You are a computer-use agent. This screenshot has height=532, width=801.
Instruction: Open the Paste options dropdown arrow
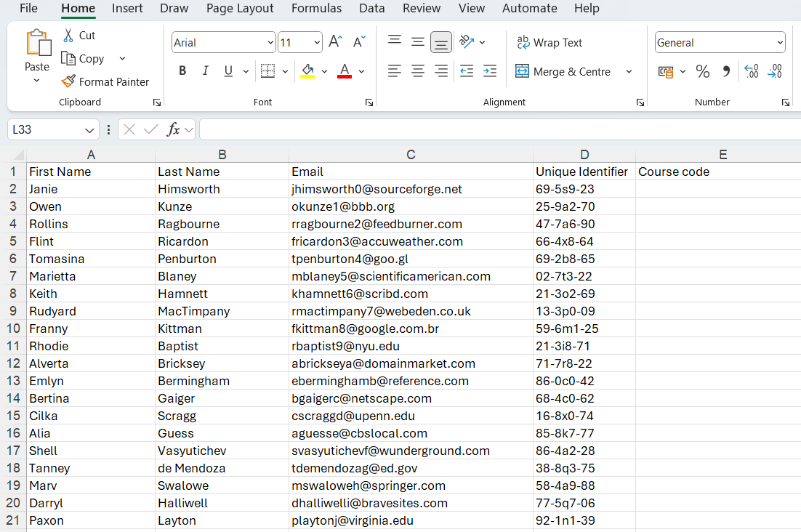tap(36, 81)
